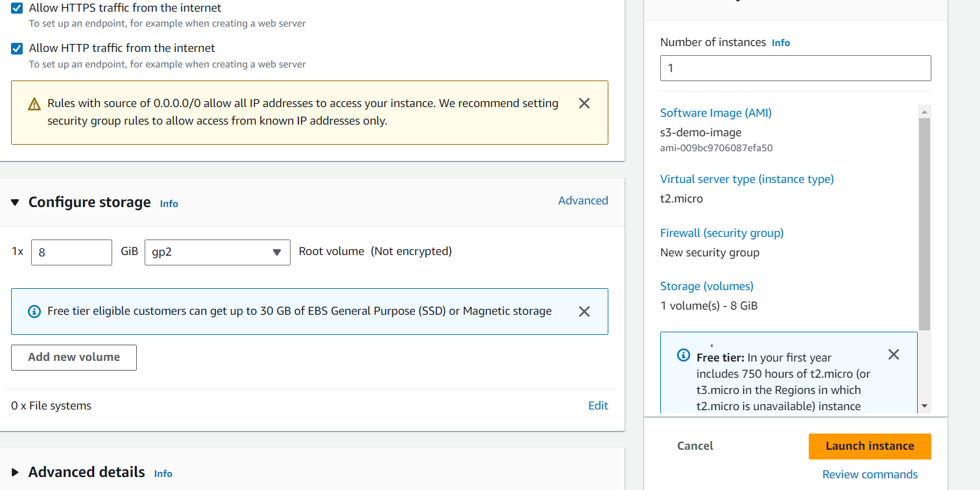The width and height of the screenshot is (980, 490).
Task: Click the summary Free tier info icon
Action: point(683,355)
